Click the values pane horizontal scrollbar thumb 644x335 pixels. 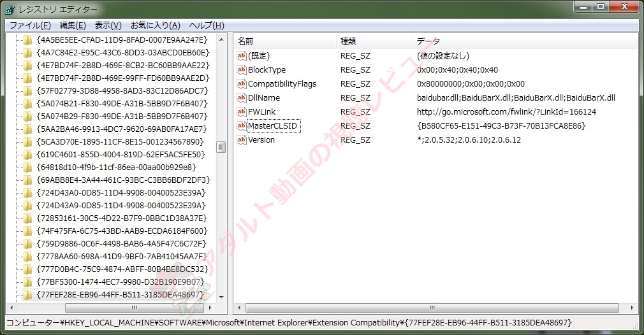click(432, 308)
